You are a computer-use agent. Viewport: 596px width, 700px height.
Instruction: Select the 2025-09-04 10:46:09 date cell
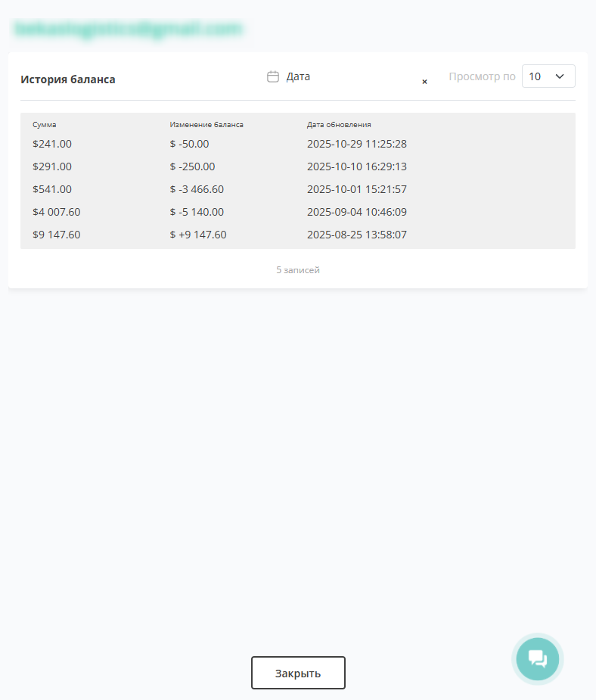click(x=357, y=212)
